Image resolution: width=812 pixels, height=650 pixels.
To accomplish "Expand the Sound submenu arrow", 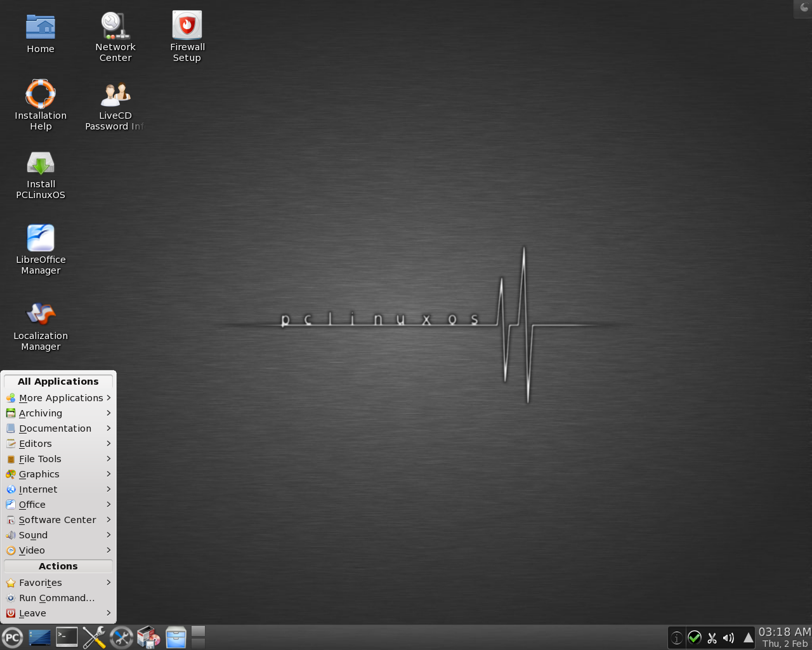I will click(108, 535).
